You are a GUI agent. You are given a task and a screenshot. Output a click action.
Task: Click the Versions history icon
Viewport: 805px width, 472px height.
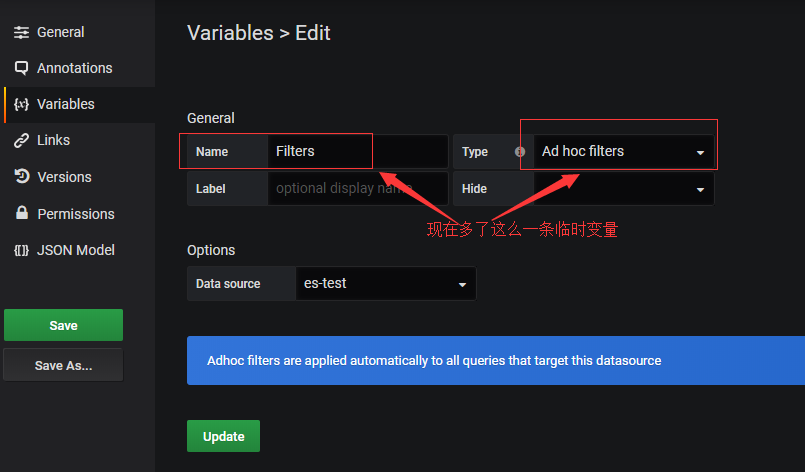point(21,177)
